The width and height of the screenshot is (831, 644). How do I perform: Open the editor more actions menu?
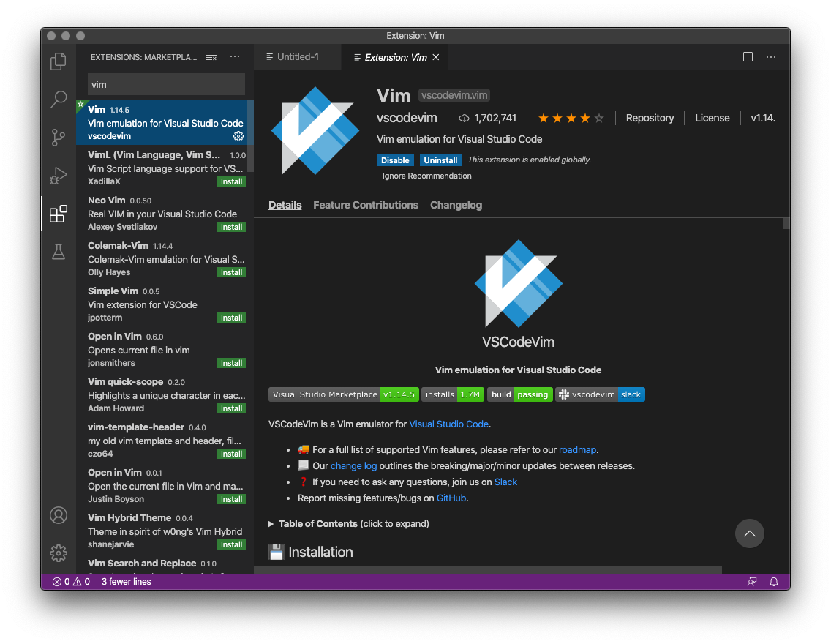click(771, 56)
